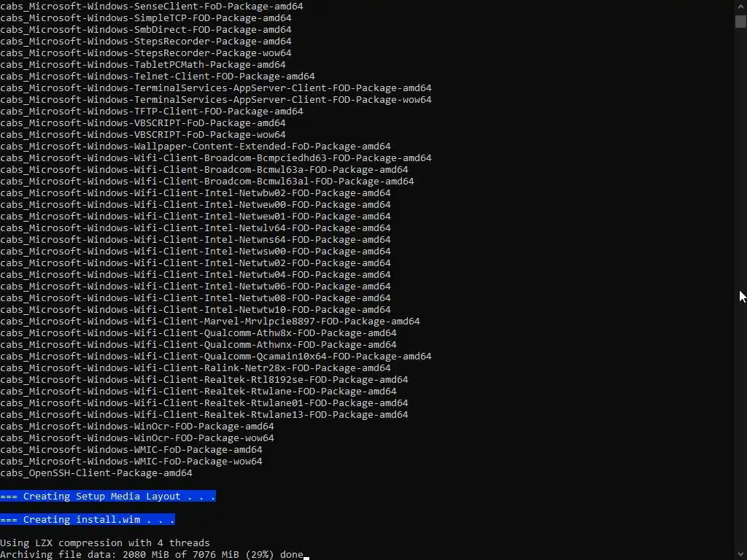Click the Intel-Netwtw02 package line

196,262
